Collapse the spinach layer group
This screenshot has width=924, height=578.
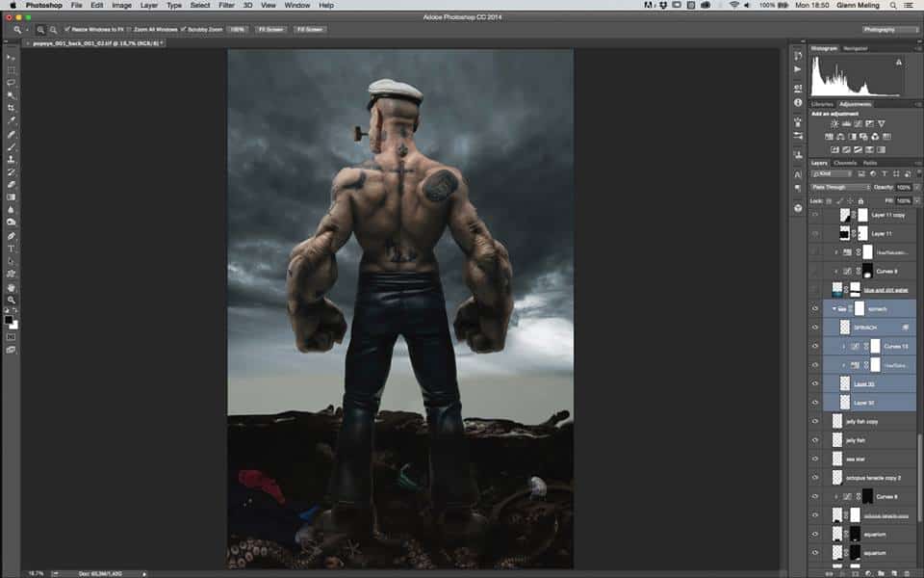[834, 308]
